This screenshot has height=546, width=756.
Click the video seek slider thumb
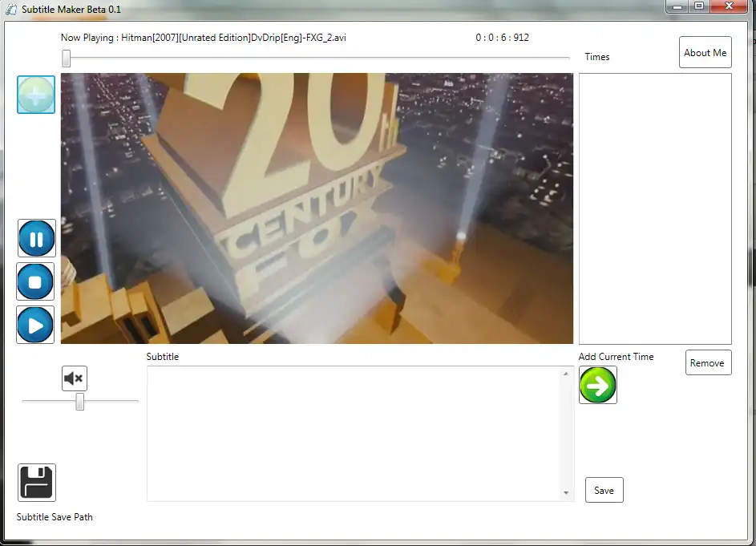click(x=66, y=59)
